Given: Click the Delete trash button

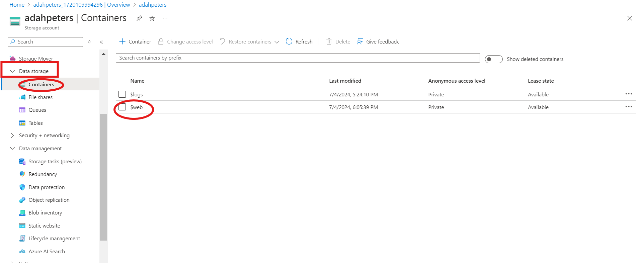Looking at the screenshot, I should coord(338,41).
